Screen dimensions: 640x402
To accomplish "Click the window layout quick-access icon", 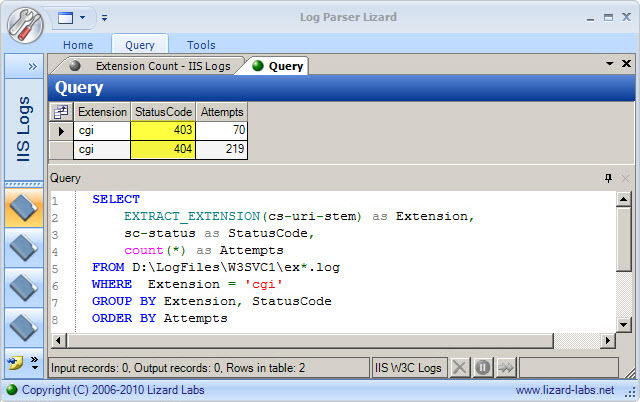I will click(65, 18).
